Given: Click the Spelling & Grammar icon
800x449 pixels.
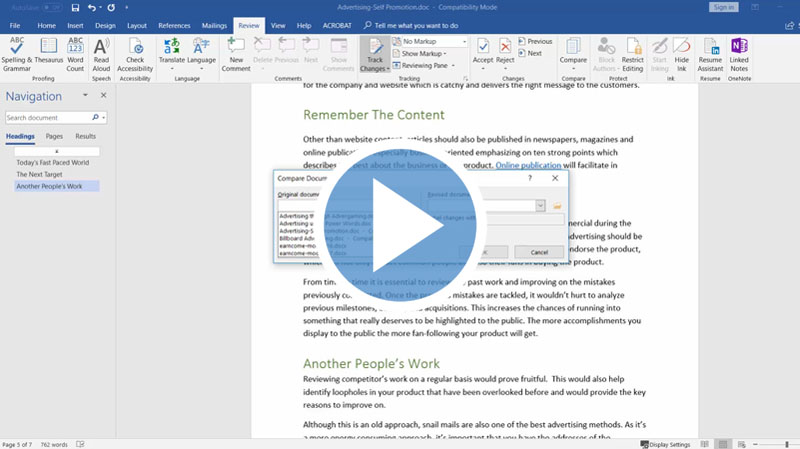Looking at the screenshot, I should coord(17,54).
